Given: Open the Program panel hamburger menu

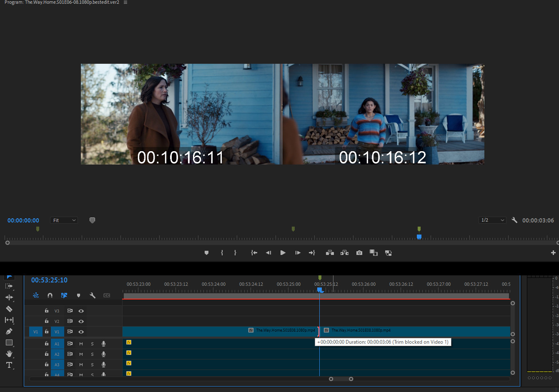Looking at the screenshot, I should (125, 2).
